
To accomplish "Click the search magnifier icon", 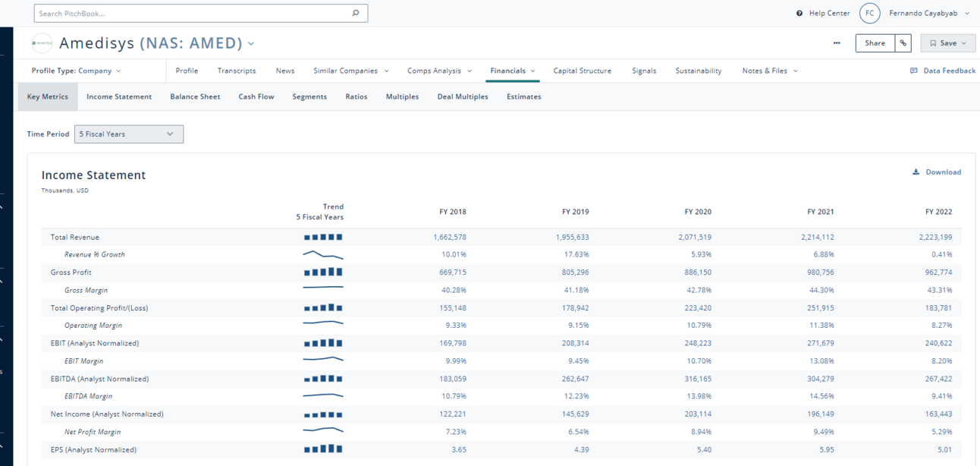I will pyautogui.click(x=355, y=13).
